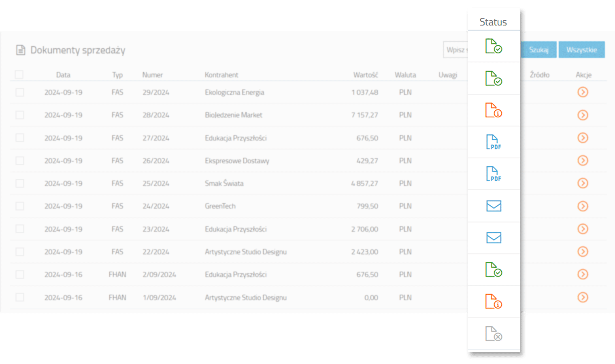Click document number 29/2024
Image resolution: width=615 pixels, height=364 pixels.
tap(156, 92)
